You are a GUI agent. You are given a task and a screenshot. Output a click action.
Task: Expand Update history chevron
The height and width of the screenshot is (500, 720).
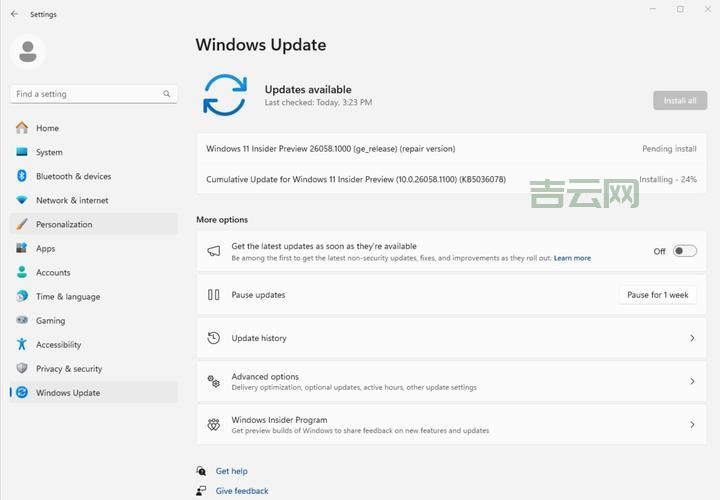692,338
